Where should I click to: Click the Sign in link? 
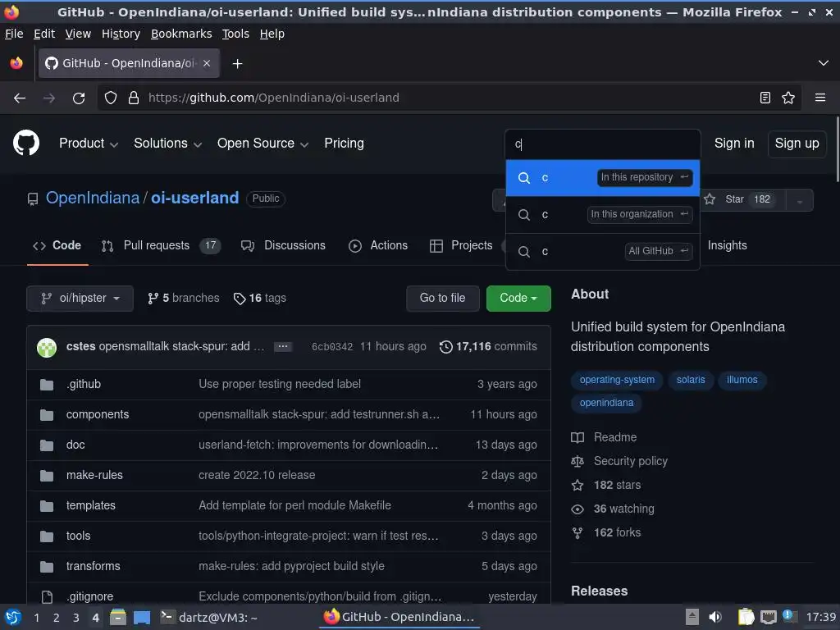coord(734,144)
